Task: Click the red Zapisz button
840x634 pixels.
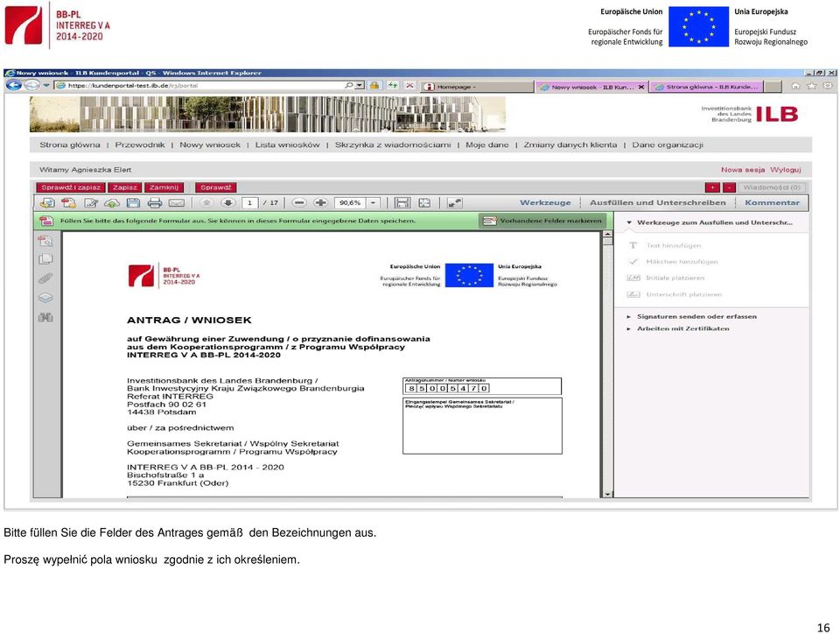Action: (x=125, y=187)
